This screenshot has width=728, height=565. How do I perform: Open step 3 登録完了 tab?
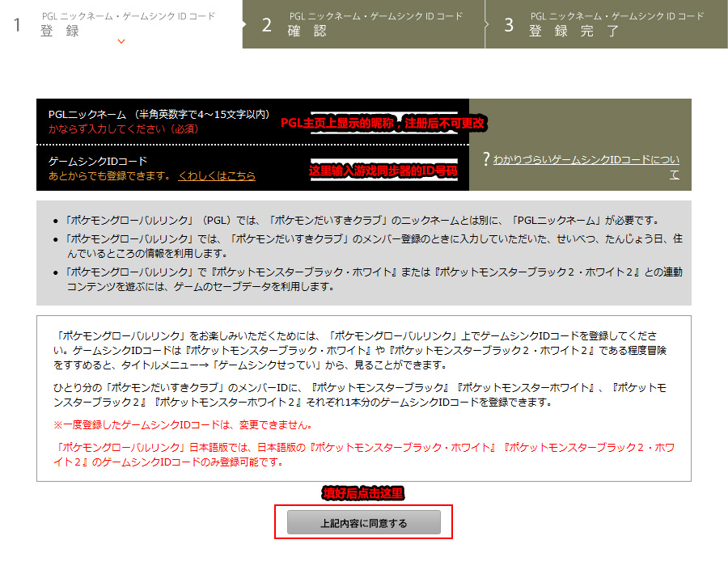[607, 24]
